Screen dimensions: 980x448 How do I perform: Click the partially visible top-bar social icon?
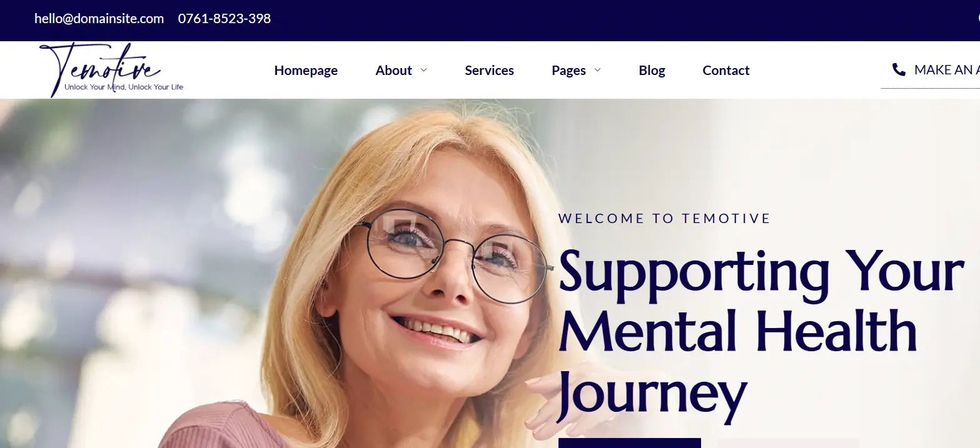tap(978, 19)
